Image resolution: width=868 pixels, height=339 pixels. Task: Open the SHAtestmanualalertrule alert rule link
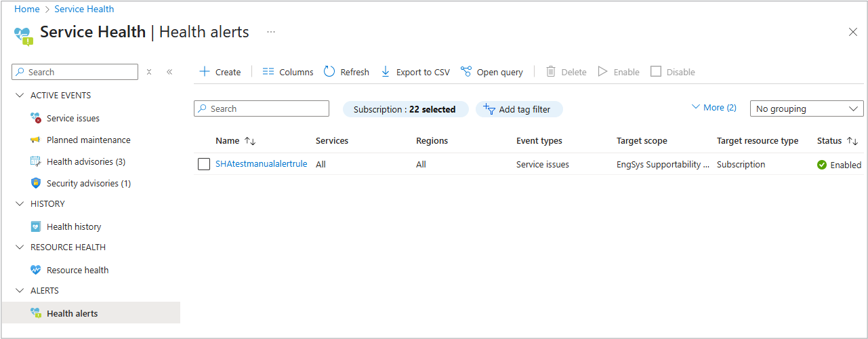click(261, 164)
